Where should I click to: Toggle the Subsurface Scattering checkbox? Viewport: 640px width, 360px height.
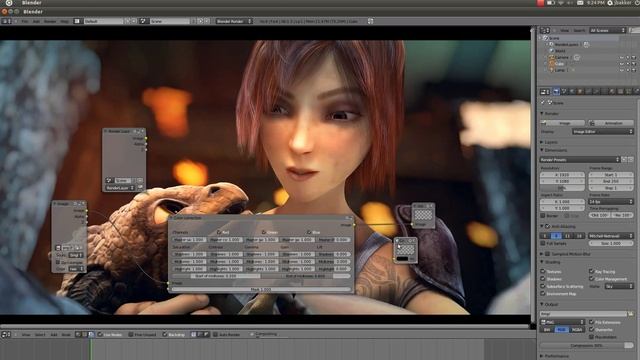tap(543, 286)
